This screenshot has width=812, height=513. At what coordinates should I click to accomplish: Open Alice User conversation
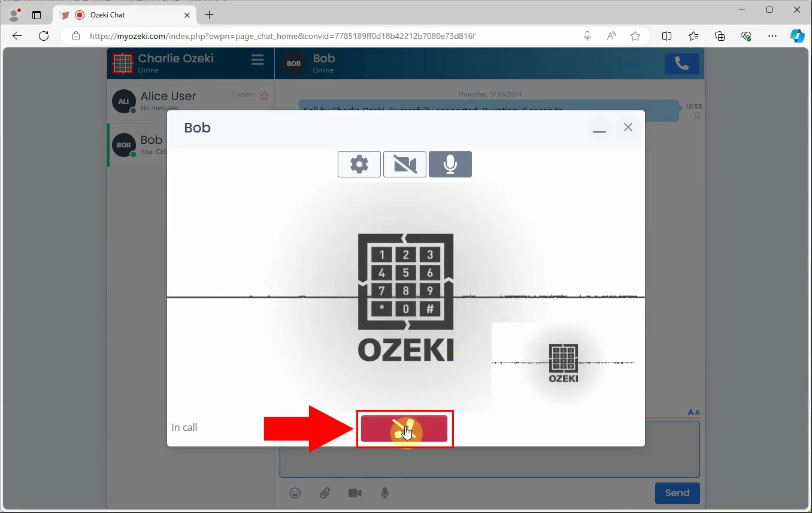coord(191,101)
